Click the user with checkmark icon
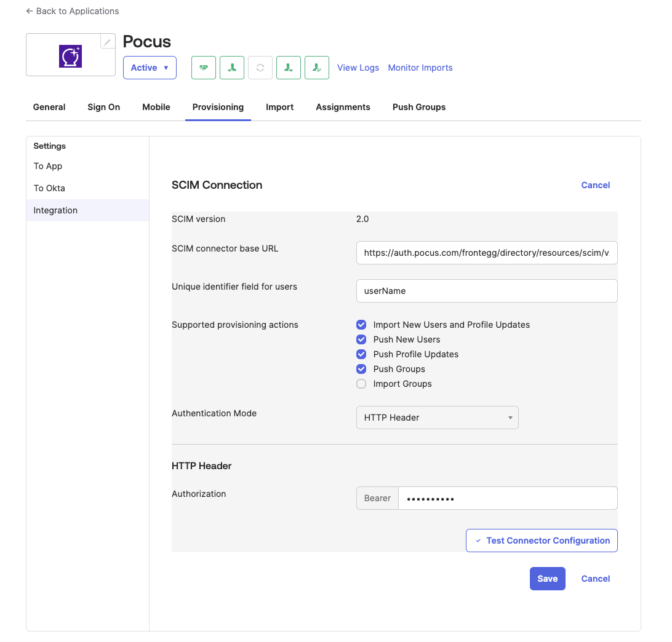This screenshot has height=642, width=672. point(317,68)
